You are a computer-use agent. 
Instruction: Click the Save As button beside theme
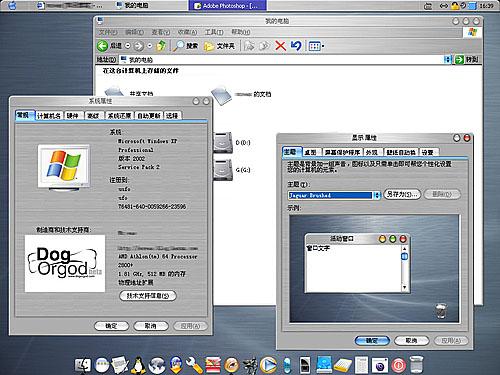(x=402, y=194)
